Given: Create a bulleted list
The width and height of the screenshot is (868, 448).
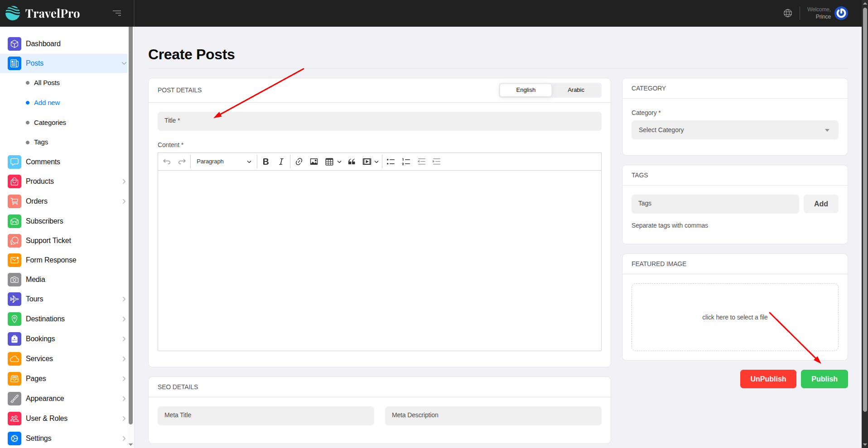Looking at the screenshot, I should (x=391, y=162).
